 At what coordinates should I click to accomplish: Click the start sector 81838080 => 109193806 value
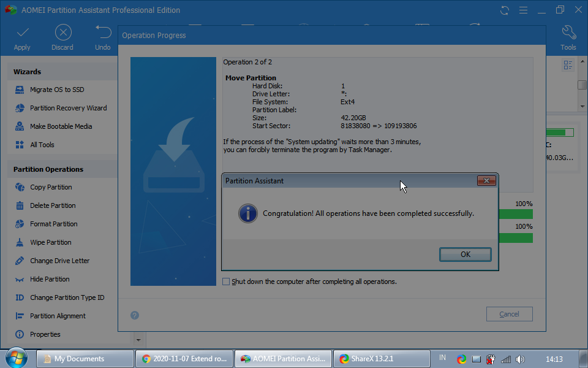pyautogui.click(x=379, y=126)
